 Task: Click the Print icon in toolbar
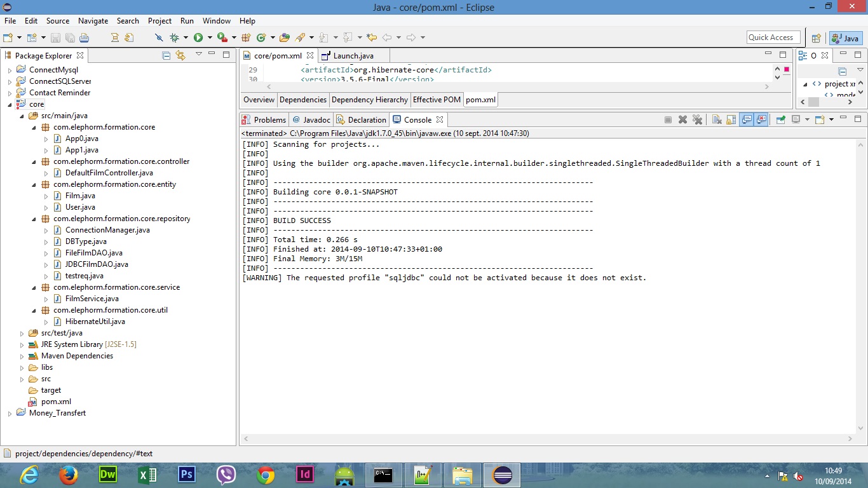[84, 37]
